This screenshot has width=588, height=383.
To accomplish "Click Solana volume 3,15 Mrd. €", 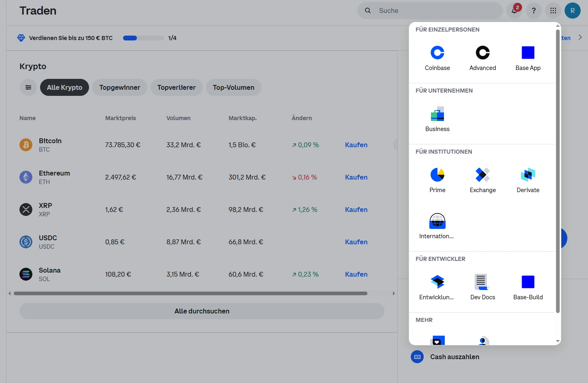I will 183,274.
